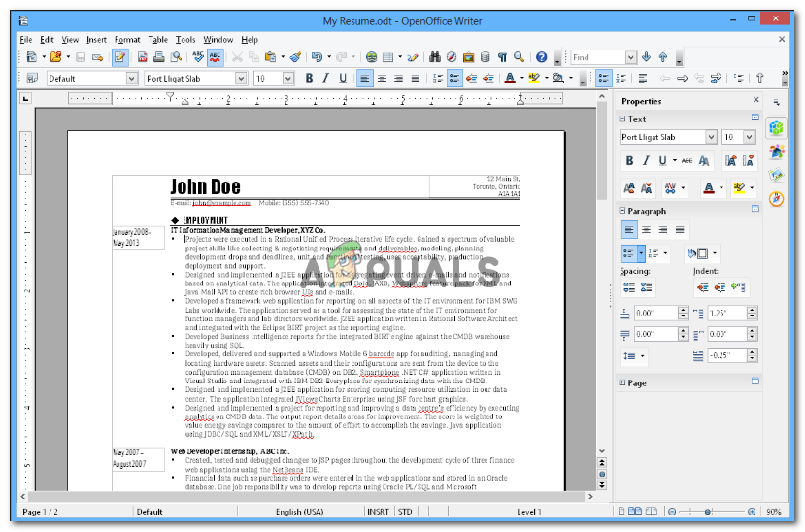The width and height of the screenshot is (805, 532).
Task: Click English (USA) language in status bar
Action: pyautogui.click(x=299, y=512)
